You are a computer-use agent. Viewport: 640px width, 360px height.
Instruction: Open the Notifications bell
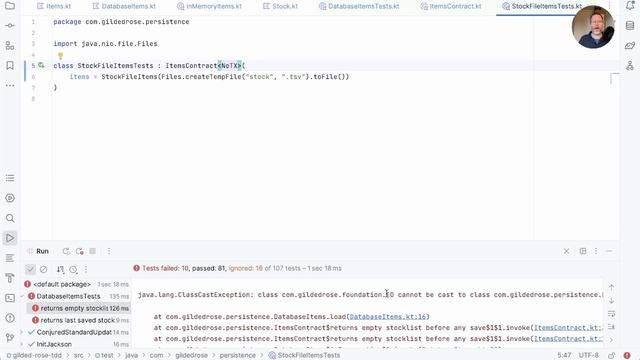[630, 6]
